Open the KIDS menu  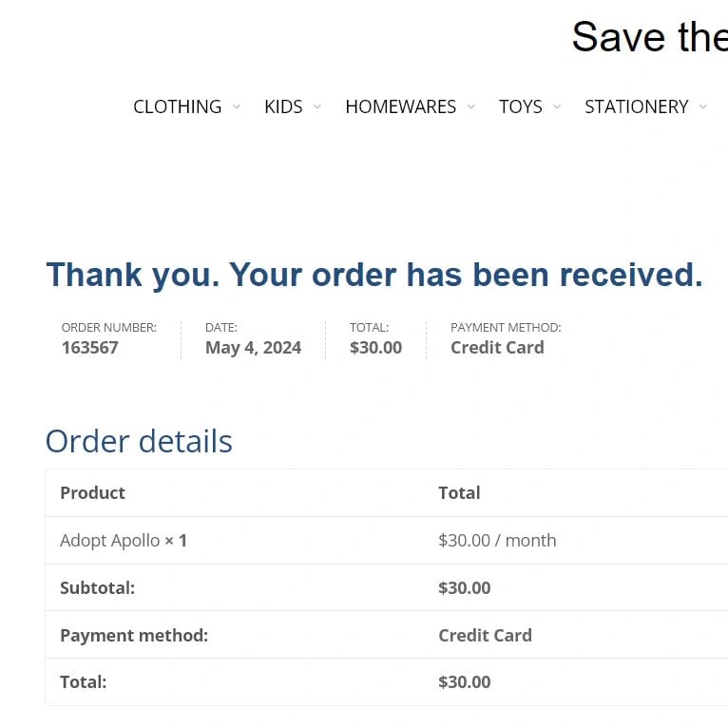[283, 106]
